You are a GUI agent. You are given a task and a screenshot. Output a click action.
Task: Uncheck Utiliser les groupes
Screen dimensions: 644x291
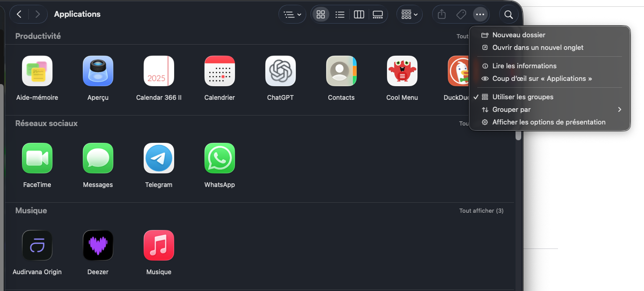coord(551,97)
